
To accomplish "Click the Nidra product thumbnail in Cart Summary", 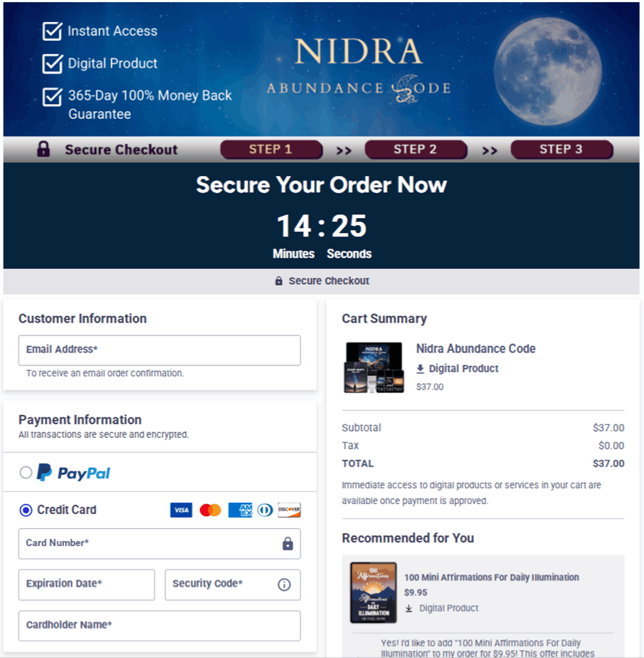I will point(374,367).
